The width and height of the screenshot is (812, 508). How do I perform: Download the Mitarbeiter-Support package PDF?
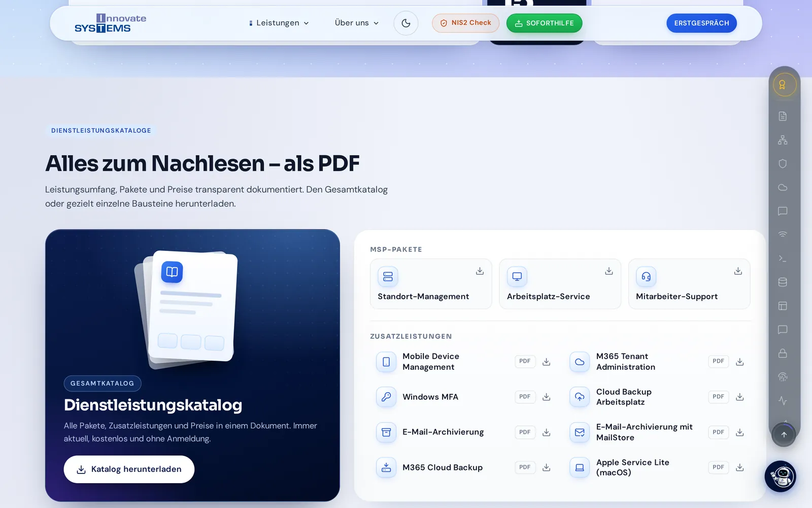point(738,271)
